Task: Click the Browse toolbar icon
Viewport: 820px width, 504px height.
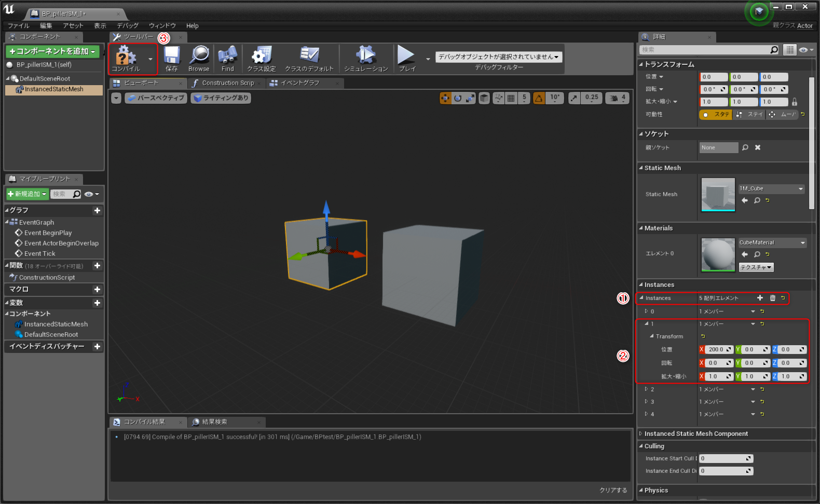Action: [x=199, y=59]
